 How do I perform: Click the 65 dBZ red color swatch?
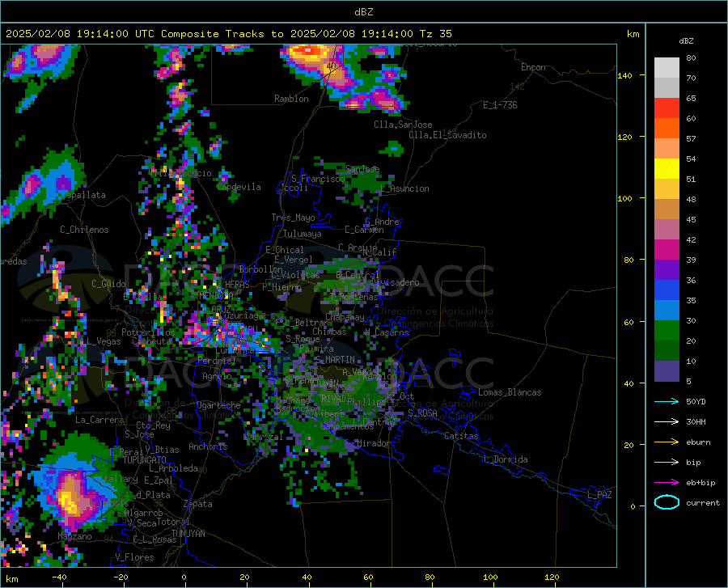(x=667, y=108)
